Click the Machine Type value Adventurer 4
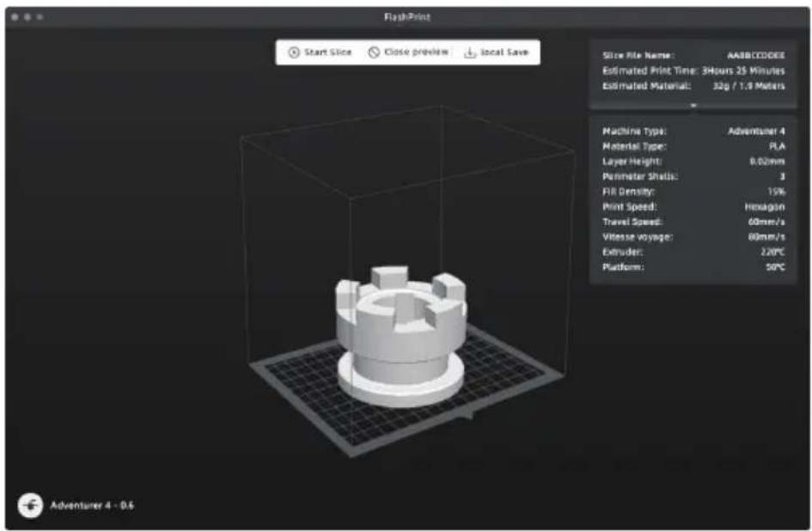Image resolution: width=812 pixels, height=531 pixels. click(x=756, y=131)
